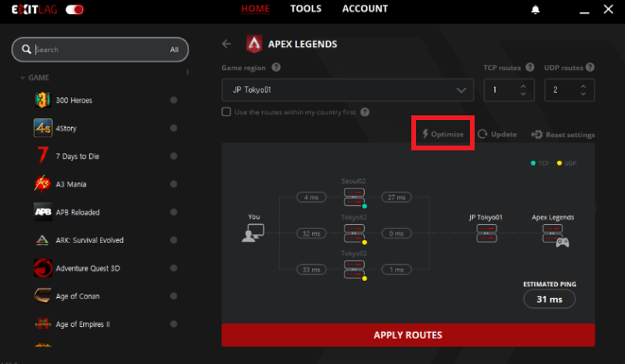The width and height of the screenshot is (625, 364).
Task: Toggle status dot for APB Reloaded
Action: 173,212
